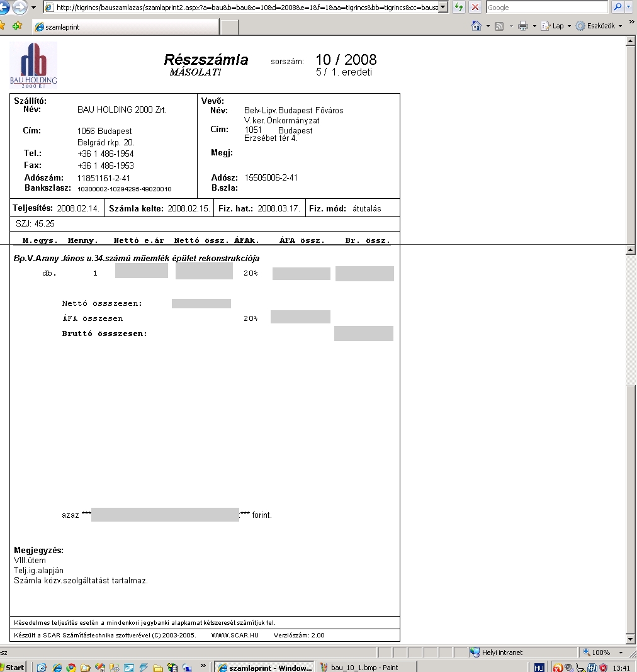Click the RSS feeds icon
The image size is (637, 672).
coord(499,26)
